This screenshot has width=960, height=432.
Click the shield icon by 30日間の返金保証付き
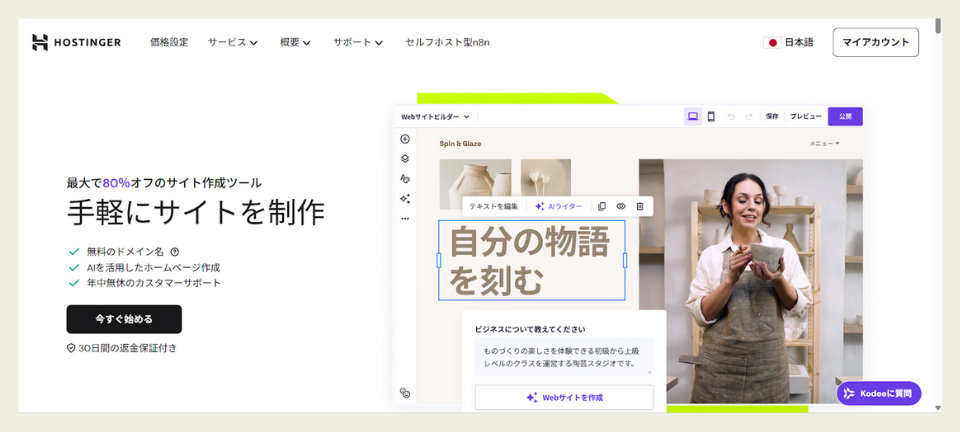pos(71,348)
